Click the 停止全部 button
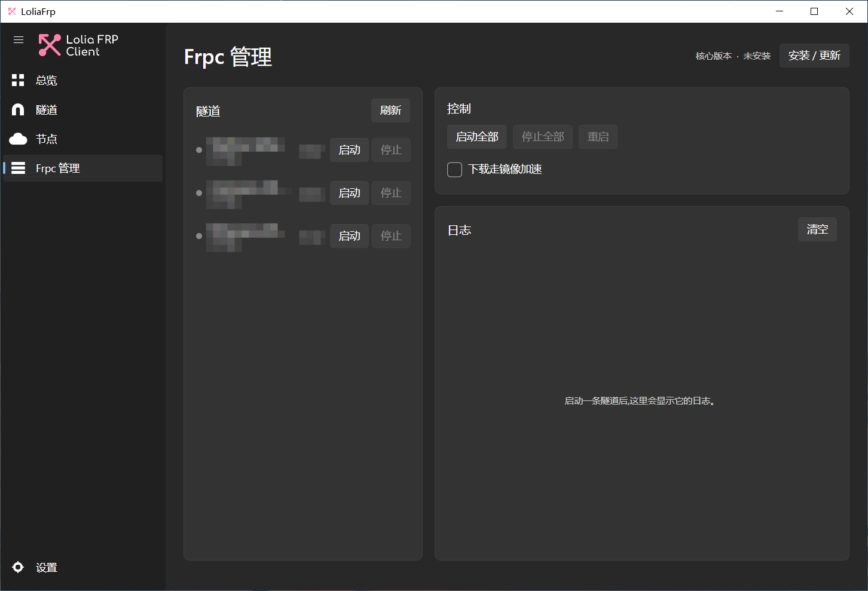 [x=543, y=137]
